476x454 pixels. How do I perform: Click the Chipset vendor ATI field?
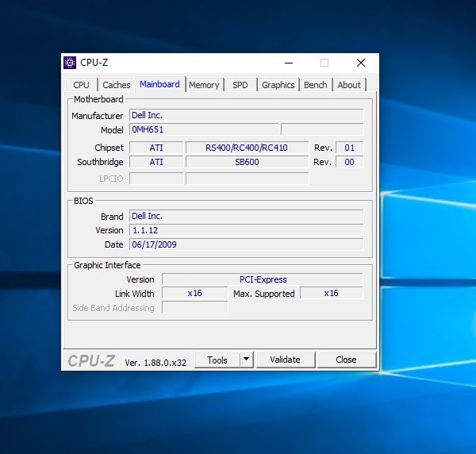coord(156,148)
